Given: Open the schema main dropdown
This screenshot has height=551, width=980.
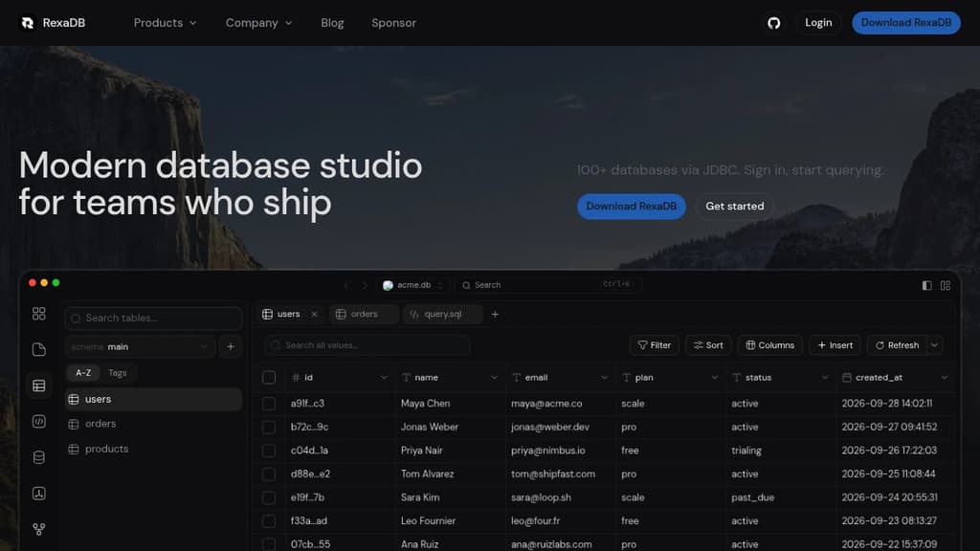Looking at the screenshot, I should click(140, 346).
